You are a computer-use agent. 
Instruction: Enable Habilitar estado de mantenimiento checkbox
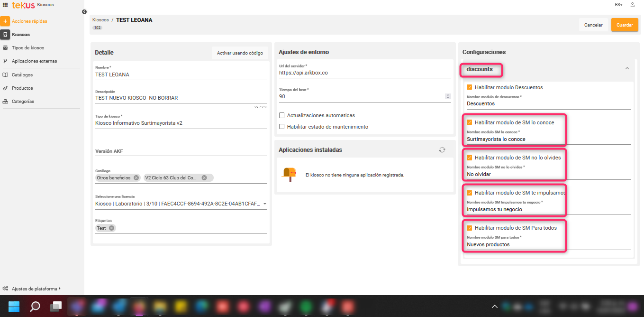282,127
